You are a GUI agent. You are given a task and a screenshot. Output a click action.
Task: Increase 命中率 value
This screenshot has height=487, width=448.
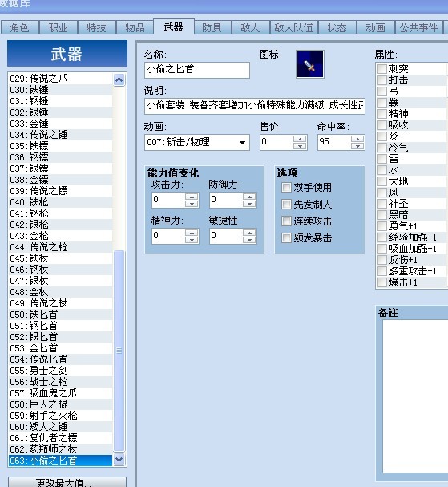click(x=357, y=139)
